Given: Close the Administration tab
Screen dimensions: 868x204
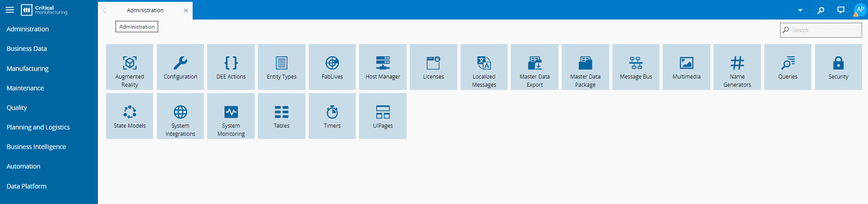Looking at the screenshot, I should [186, 10].
